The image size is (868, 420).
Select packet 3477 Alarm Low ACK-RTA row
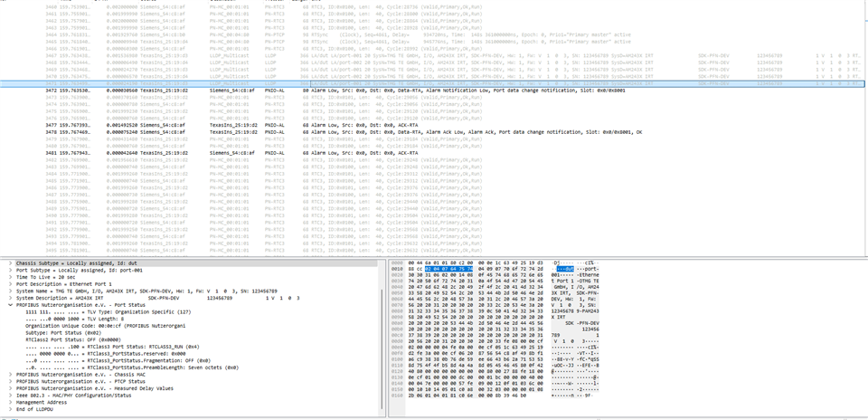(x=434, y=125)
